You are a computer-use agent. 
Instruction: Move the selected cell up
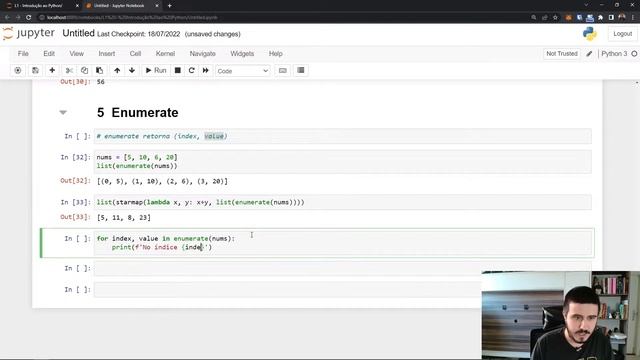coord(117,71)
